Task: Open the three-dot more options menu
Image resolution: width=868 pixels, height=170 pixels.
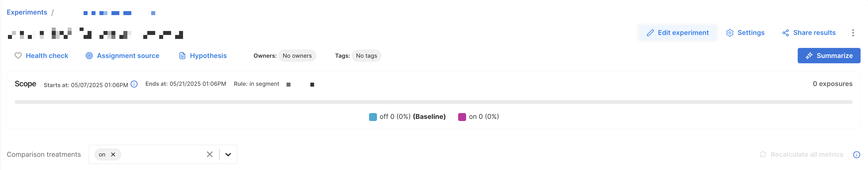Action: point(853,33)
